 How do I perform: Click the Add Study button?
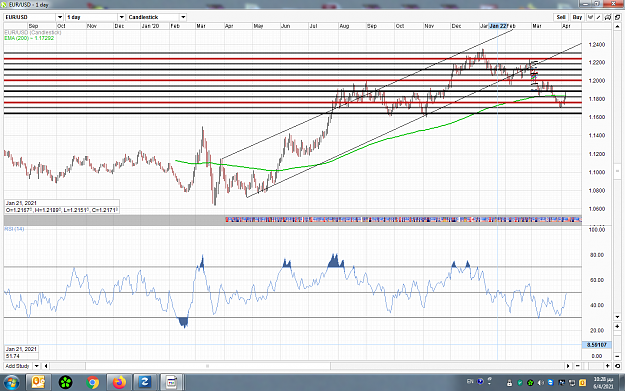(x=18, y=366)
